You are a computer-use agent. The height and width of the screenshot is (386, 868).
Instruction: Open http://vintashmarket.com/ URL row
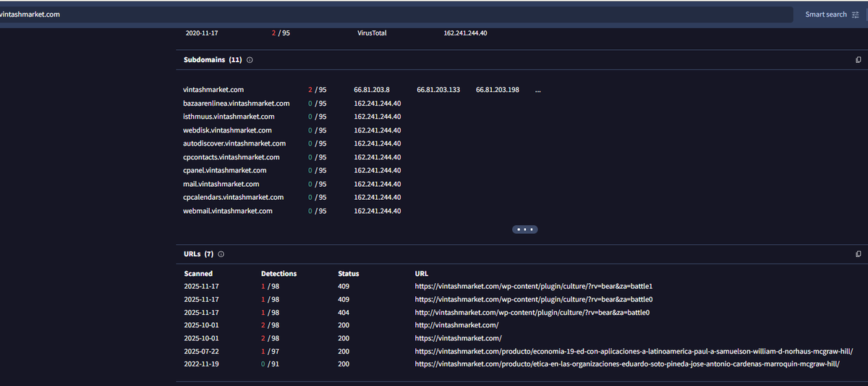[x=456, y=325]
